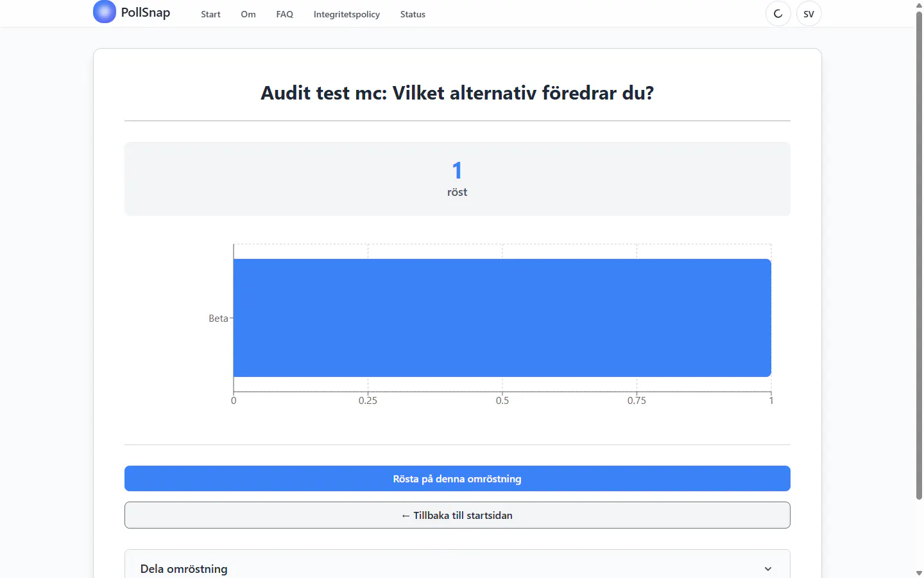The height and width of the screenshot is (578, 924).
Task: Click Rösta på denna omröstning button
Action: coord(458,478)
